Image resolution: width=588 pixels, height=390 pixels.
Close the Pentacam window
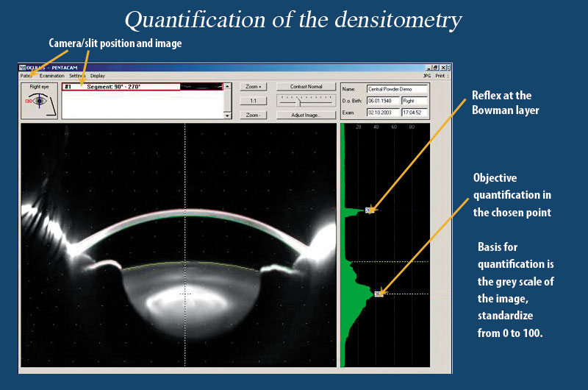point(443,68)
